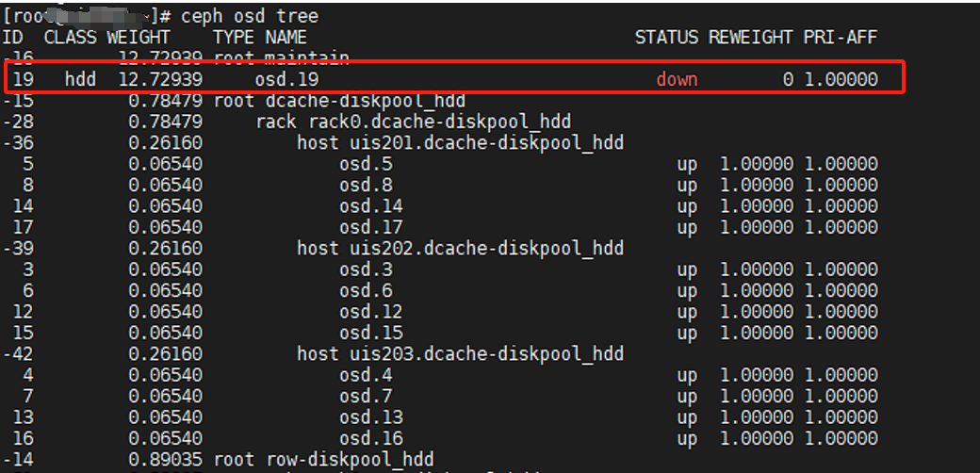
Task: Click 'rack rack0.dcache-diskpool_hdd' entry
Action: pos(413,122)
